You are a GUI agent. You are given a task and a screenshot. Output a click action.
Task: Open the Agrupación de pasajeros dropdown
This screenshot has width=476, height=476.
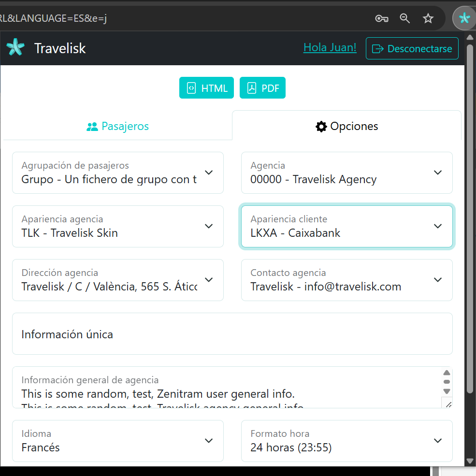coord(118,173)
